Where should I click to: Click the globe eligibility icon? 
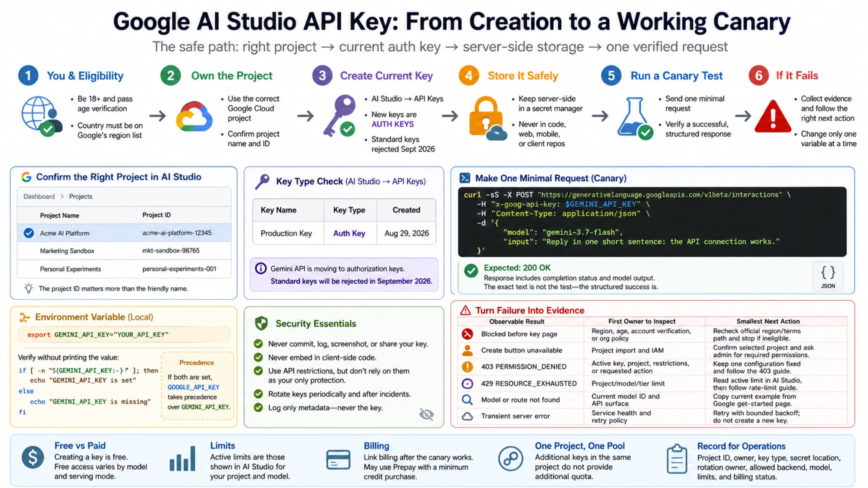(42, 116)
